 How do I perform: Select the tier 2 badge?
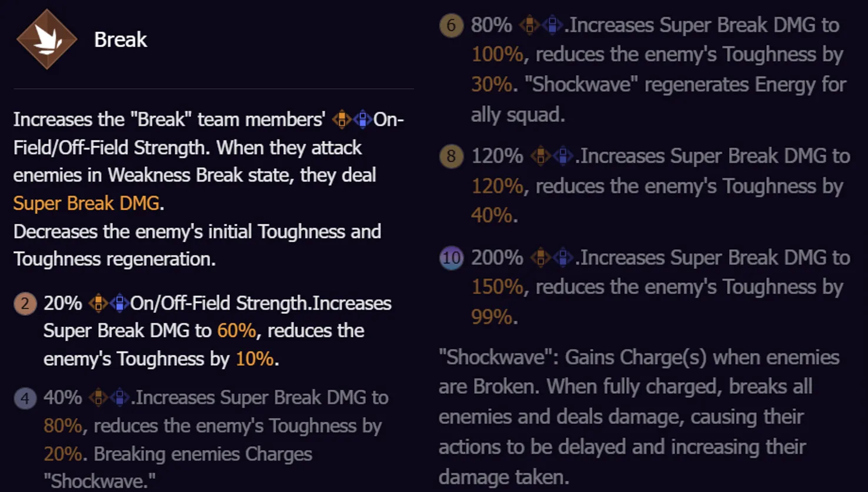[25, 304]
